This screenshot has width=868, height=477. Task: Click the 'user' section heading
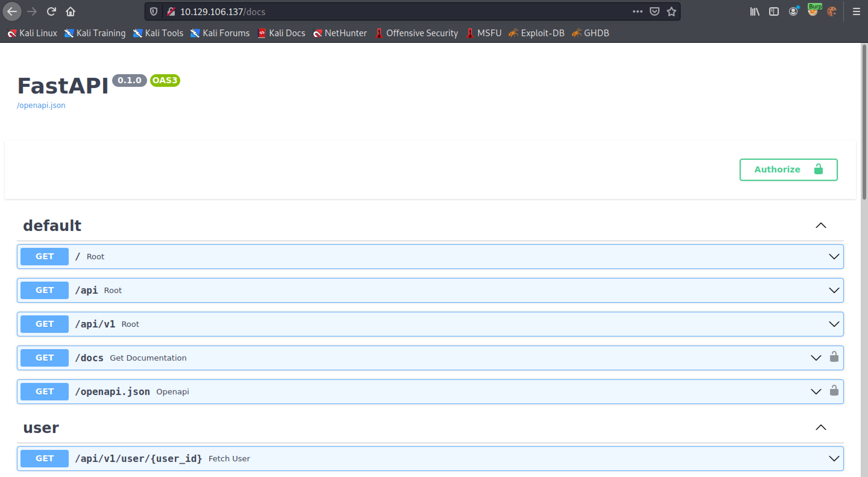click(41, 428)
